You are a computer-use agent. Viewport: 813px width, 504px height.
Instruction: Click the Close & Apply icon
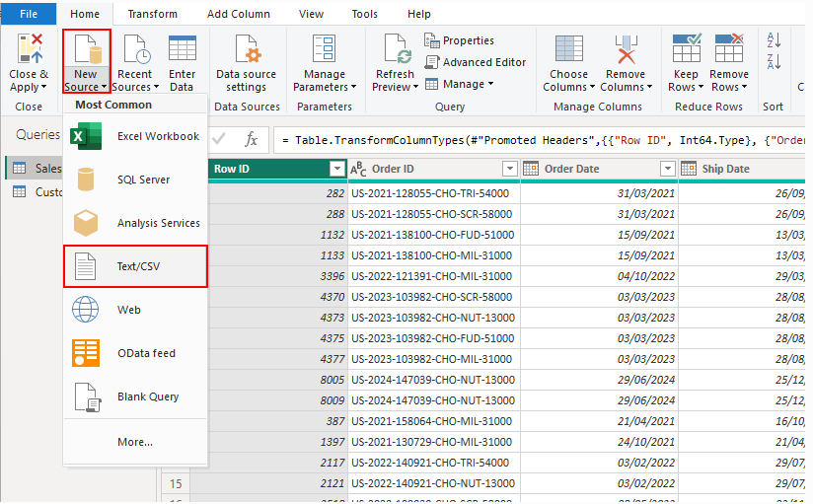[x=30, y=48]
